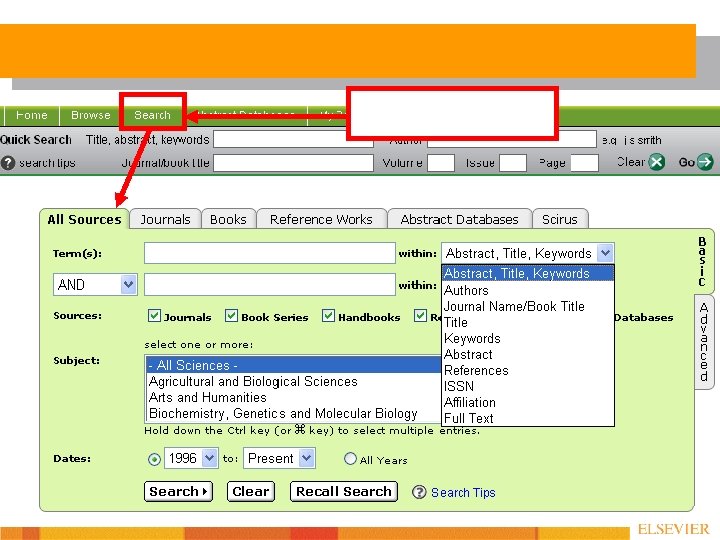Focus the Volume input field
Screen dimensions: 720x540
click(441, 163)
